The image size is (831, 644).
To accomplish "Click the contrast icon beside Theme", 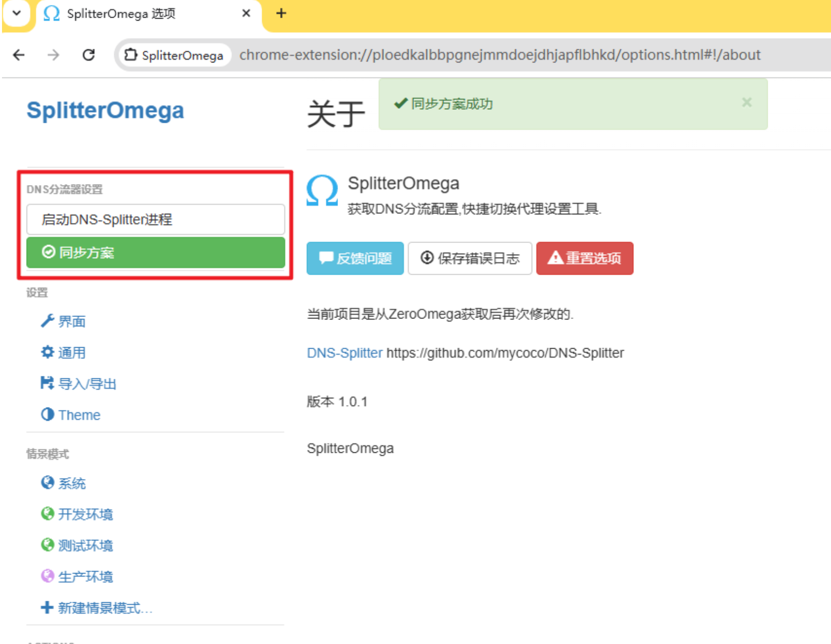I will [47, 415].
